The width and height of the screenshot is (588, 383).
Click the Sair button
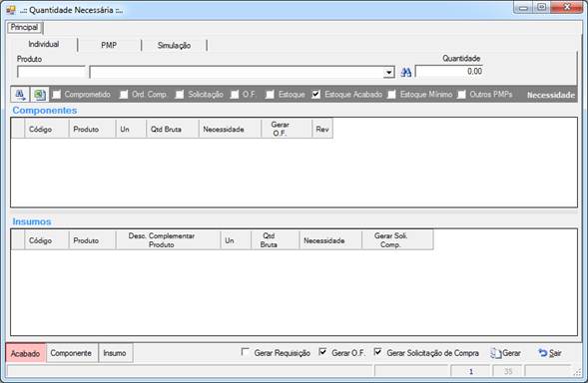pos(550,353)
